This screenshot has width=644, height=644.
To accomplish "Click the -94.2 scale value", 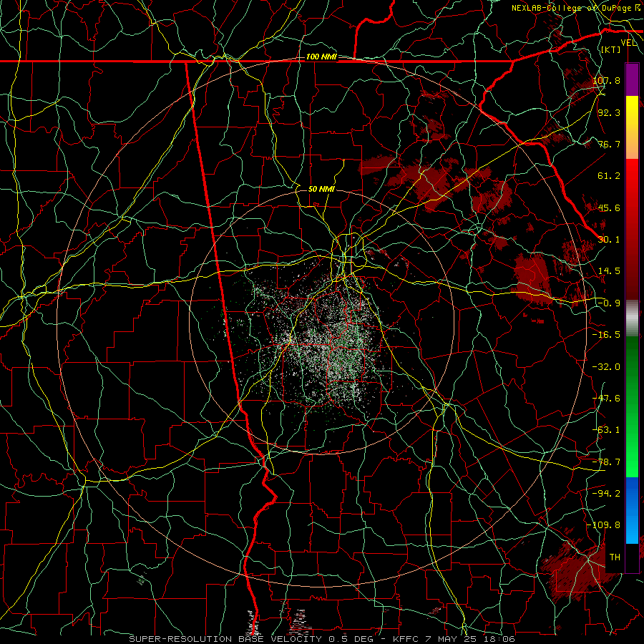I will (x=606, y=494).
